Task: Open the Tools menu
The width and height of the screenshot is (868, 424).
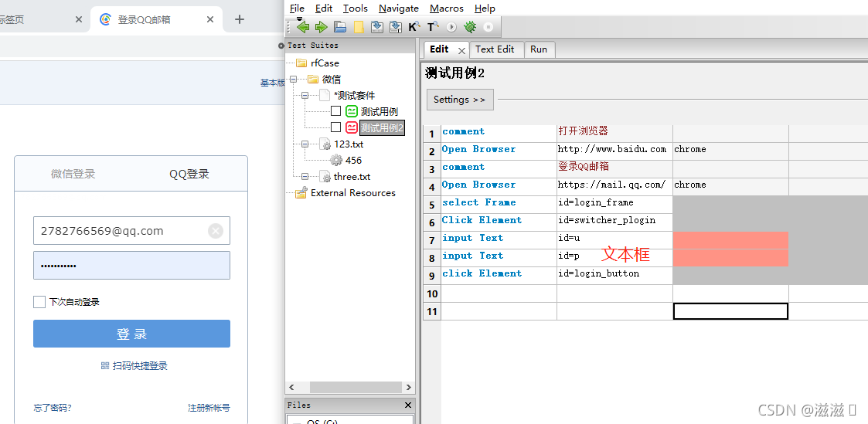Action: click(356, 8)
